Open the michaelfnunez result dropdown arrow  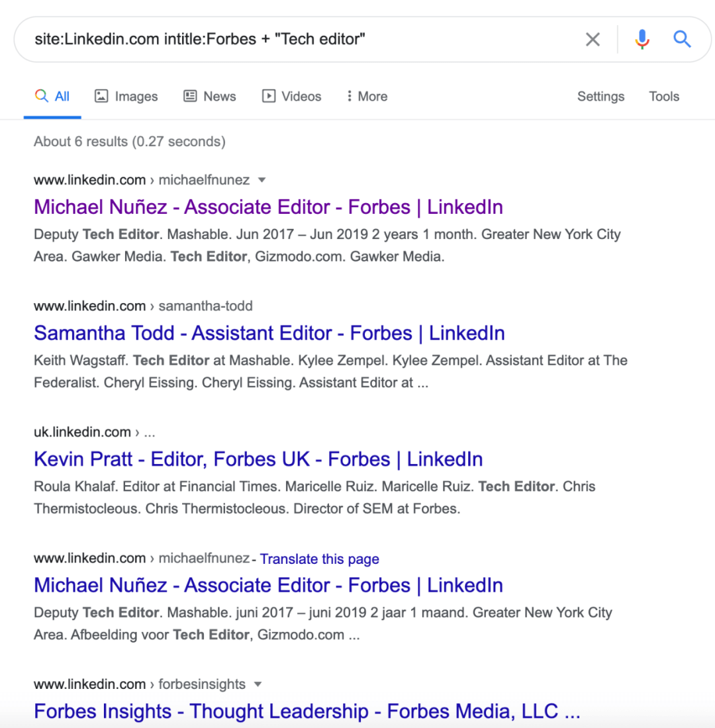(262, 180)
